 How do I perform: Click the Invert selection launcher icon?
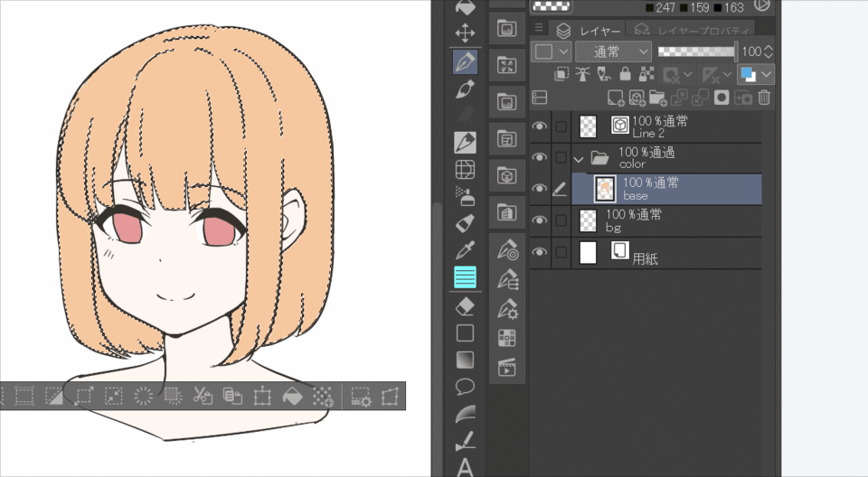(53, 397)
